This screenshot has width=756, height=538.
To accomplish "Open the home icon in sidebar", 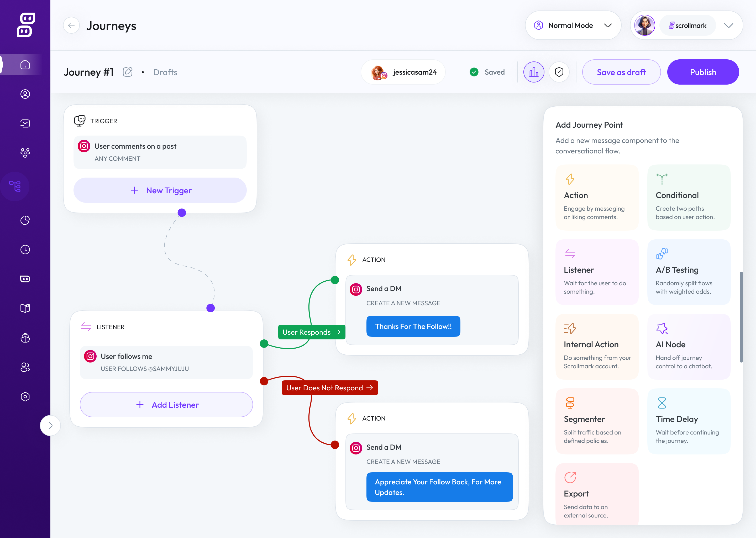I will (x=25, y=65).
